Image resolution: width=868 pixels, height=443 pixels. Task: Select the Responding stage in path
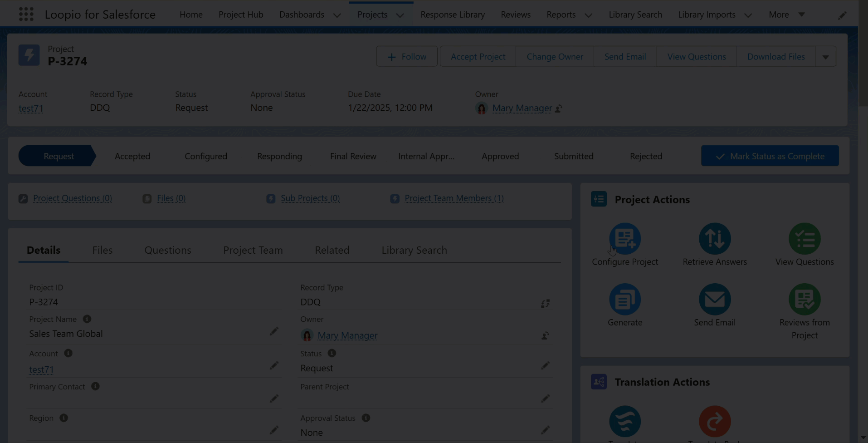279,156
